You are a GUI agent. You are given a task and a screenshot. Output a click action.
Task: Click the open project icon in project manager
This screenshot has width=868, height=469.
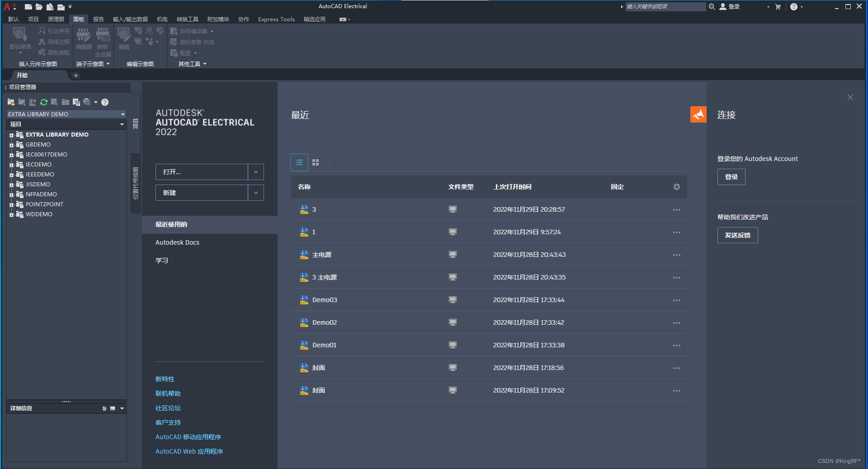(x=11, y=102)
